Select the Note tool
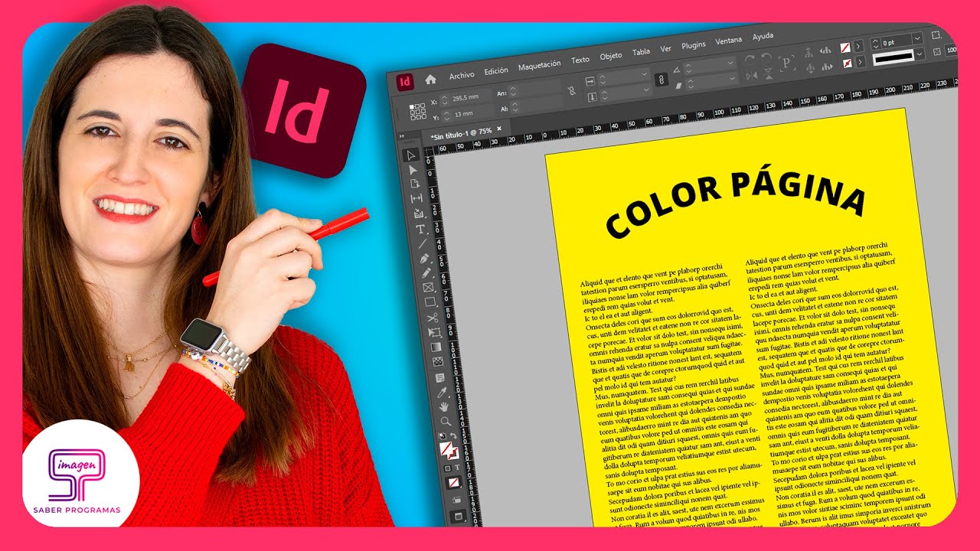Viewport: 980px width, 551px height. click(439, 377)
